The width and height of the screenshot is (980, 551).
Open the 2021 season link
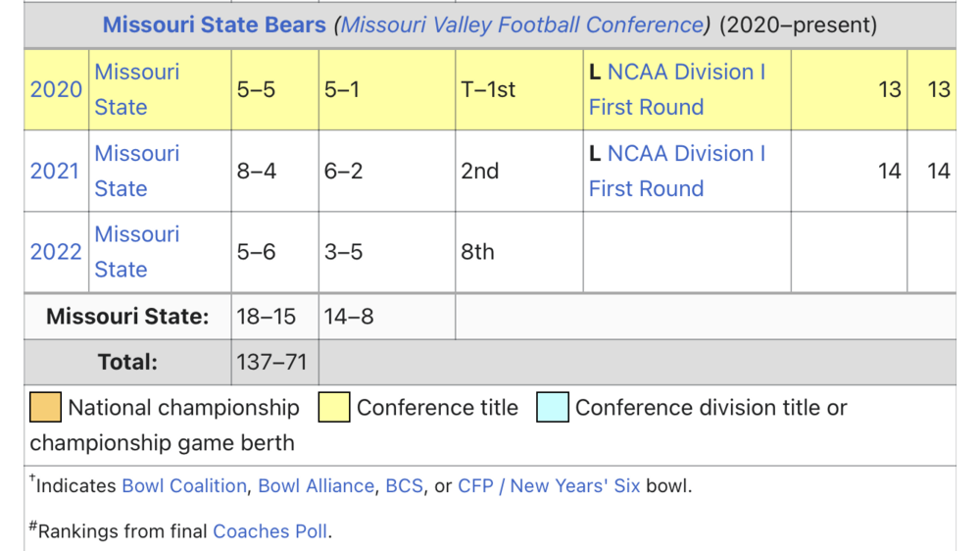coord(56,171)
